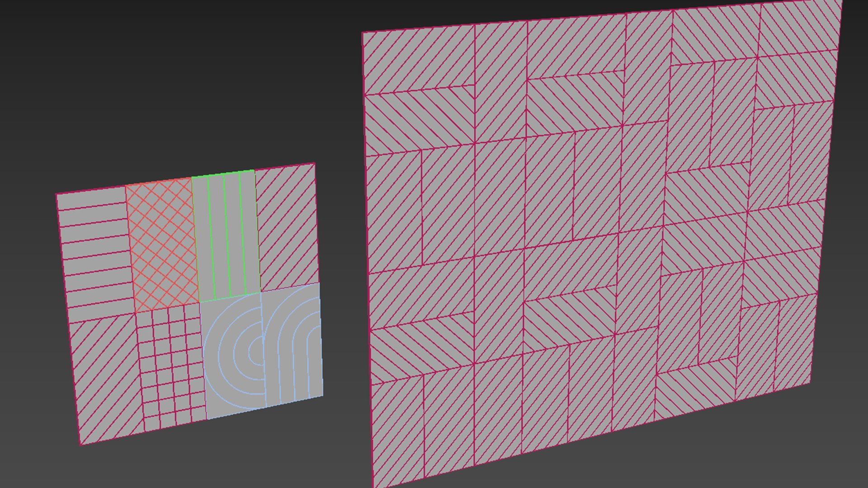Select the horizontal-lines tile on small plane
868x488 pixels.
coord(96,255)
